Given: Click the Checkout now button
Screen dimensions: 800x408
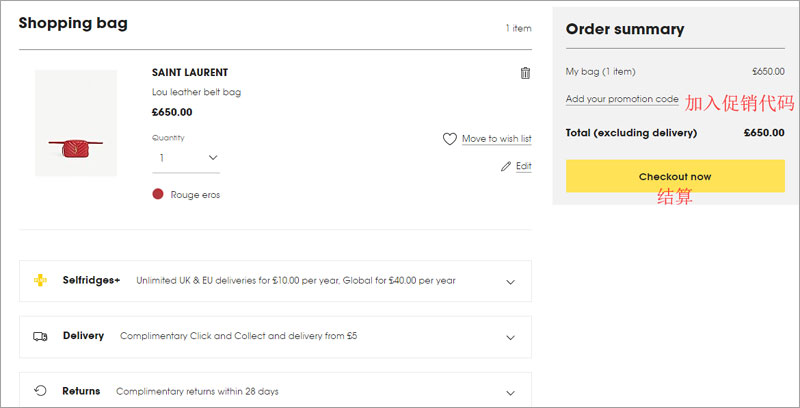Looking at the screenshot, I should [675, 176].
